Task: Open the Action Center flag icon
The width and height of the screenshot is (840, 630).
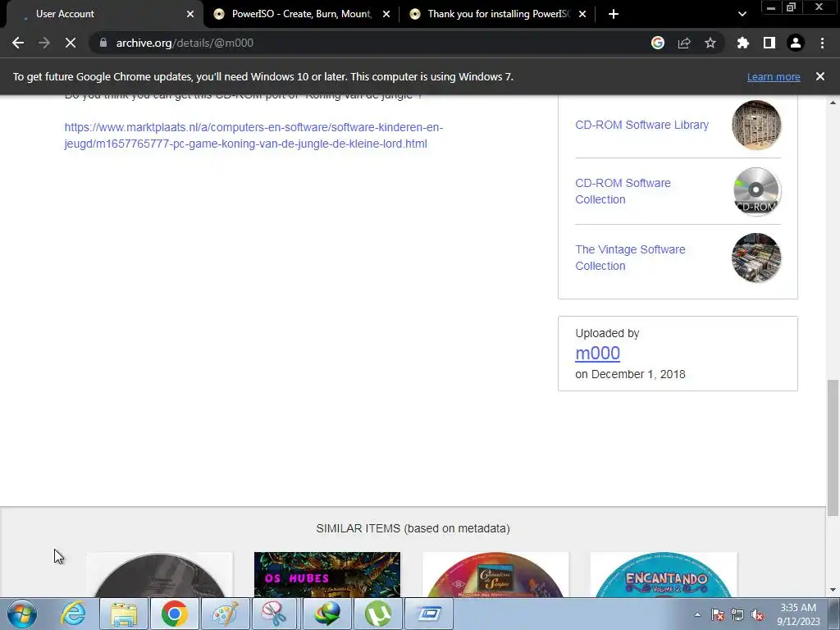Action: 718,614
